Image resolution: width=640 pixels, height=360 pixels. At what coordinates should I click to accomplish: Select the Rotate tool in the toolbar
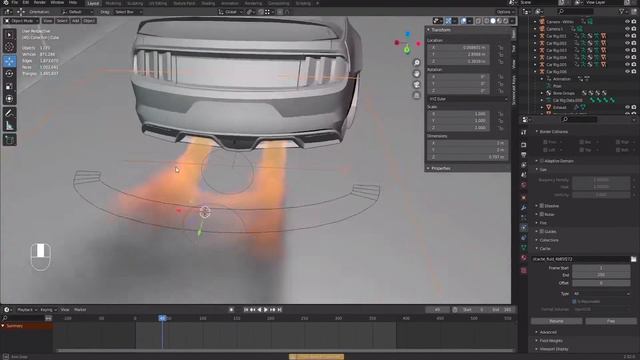9,74
